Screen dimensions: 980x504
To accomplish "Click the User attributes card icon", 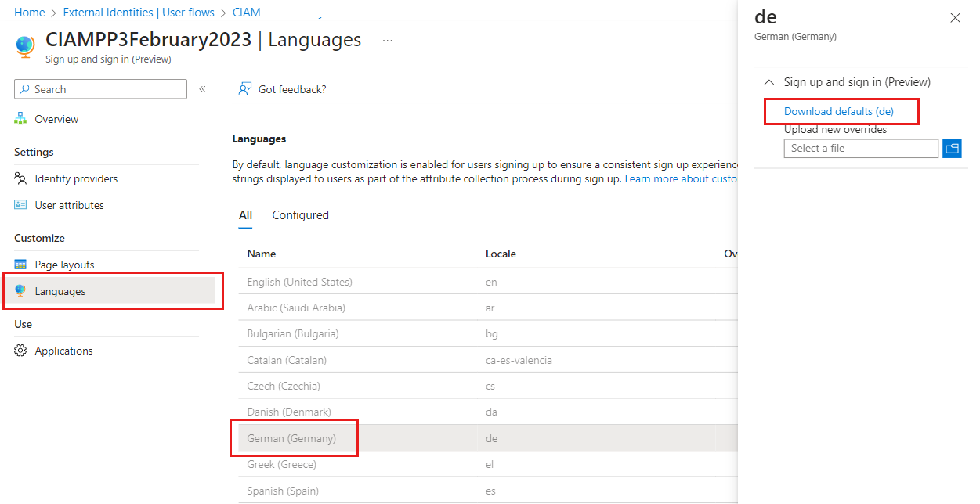I will coord(20,205).
